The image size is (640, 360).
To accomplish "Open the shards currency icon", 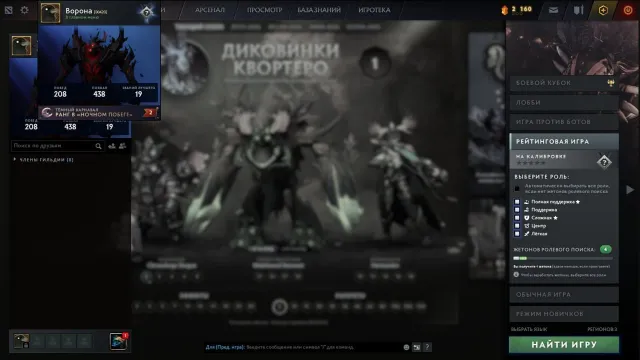I will coord(505,10).
